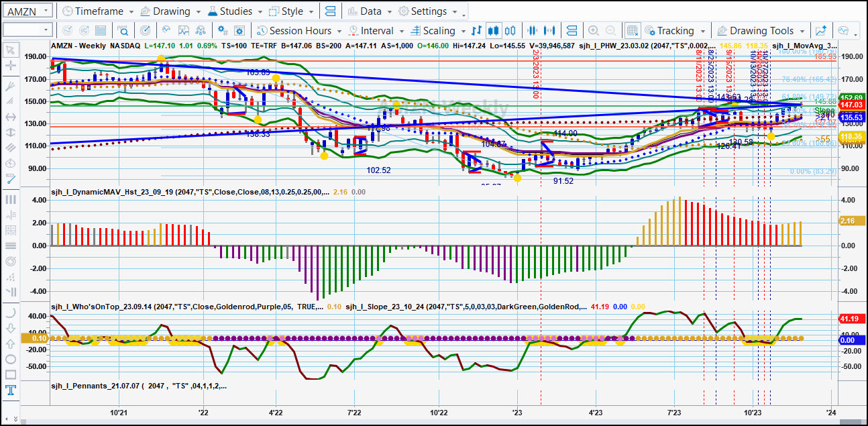Open the Drawing dropdown menu
The height and width of the screenshot is (426, 868).
pyautogui.click(x=170, y=11)
